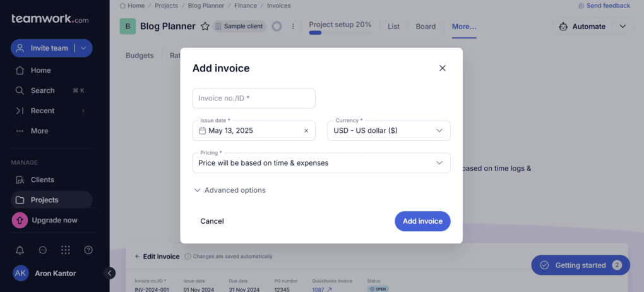
Task: Click the project status circle icon
Action: click(x=277, y=27)
